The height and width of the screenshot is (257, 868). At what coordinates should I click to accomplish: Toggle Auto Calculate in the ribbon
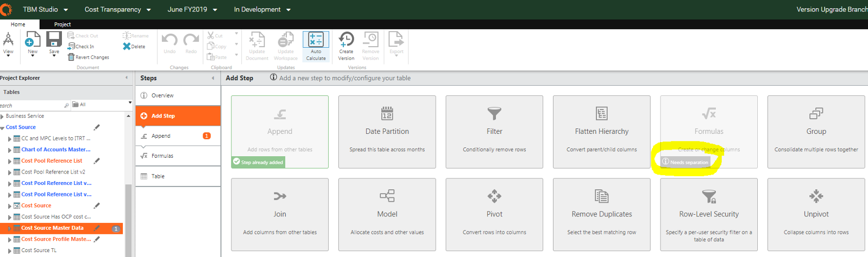pyautogui.click(x=316, y=46)
